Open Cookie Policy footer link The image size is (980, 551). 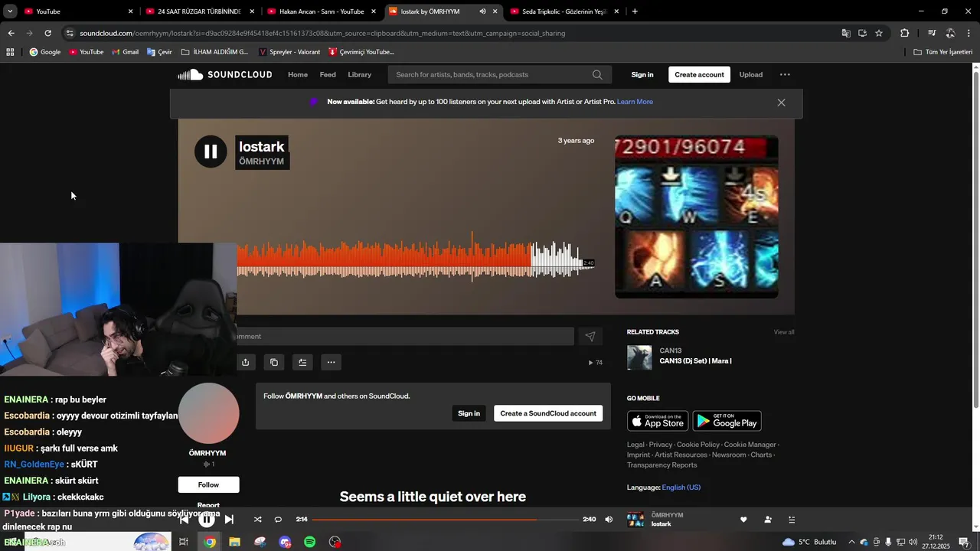pyautogui.click(x=698, y=445)
